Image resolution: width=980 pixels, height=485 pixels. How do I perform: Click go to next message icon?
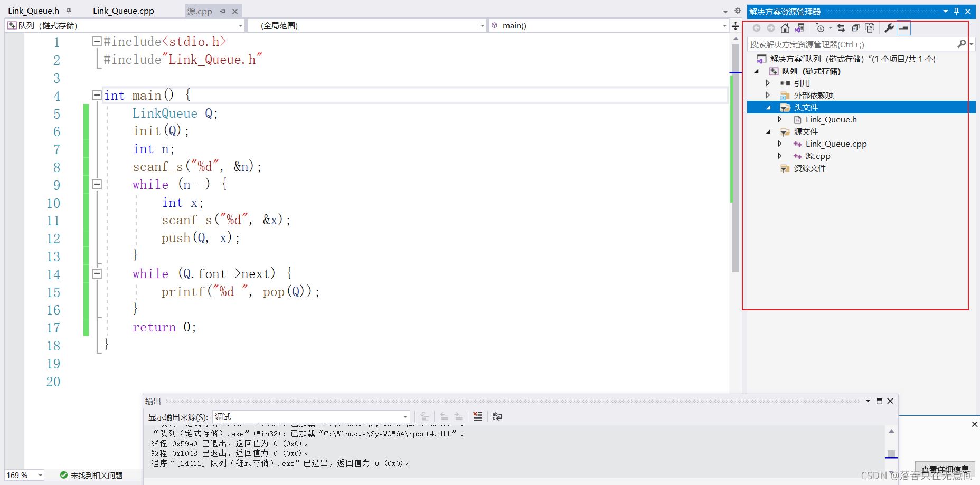pos(458,416)
